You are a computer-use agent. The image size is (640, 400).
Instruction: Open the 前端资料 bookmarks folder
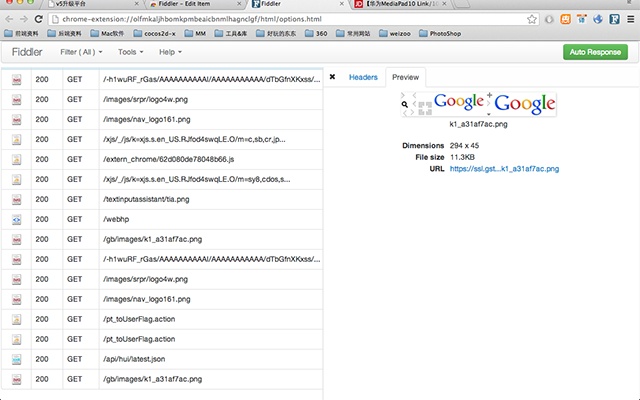click(21, 33)
